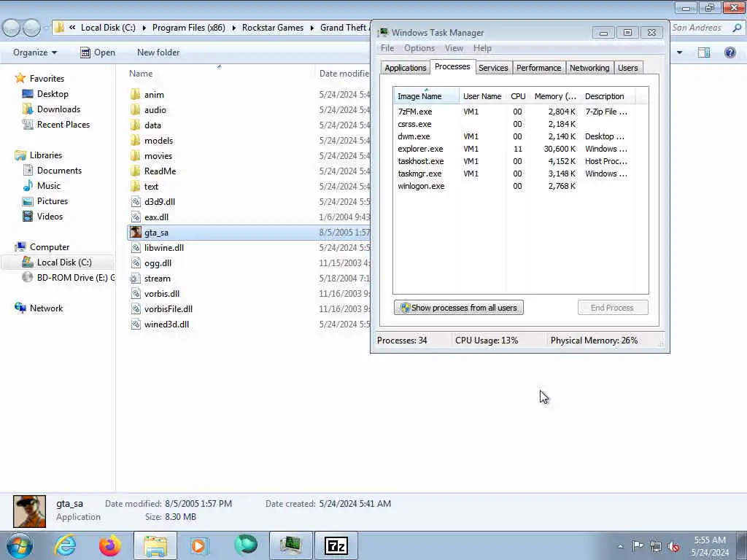The width and height of the screenshot is (747, 560).
Task: Select the explorer.exe process row
Action: [514, 149]
